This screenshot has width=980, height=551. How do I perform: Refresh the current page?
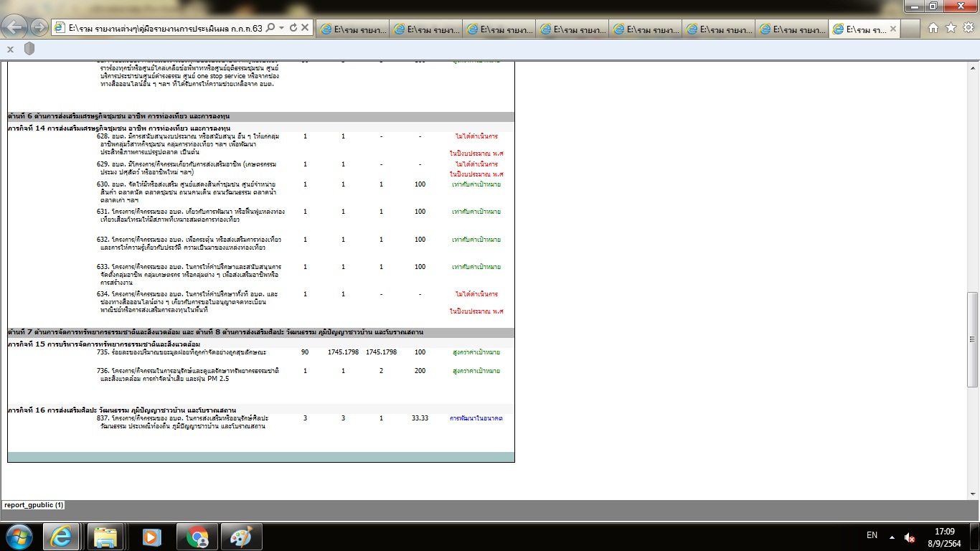click(293, 28)
